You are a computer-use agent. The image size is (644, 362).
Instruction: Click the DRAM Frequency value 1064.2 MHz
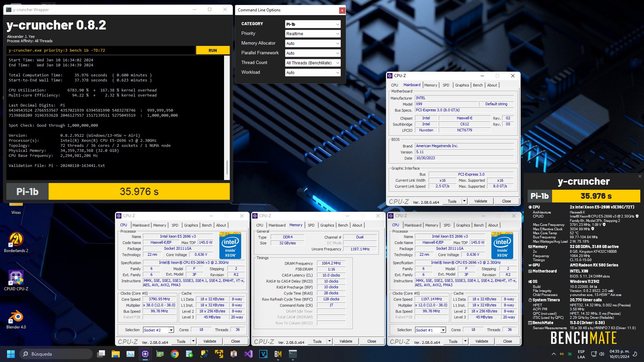coord(331,263)
